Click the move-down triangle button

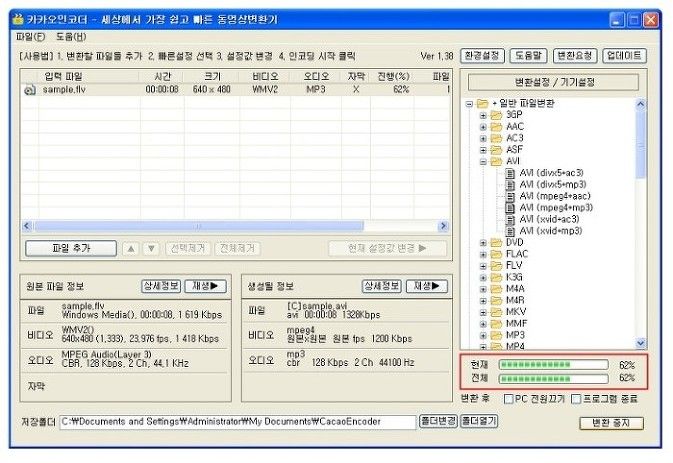click(151, 248)
